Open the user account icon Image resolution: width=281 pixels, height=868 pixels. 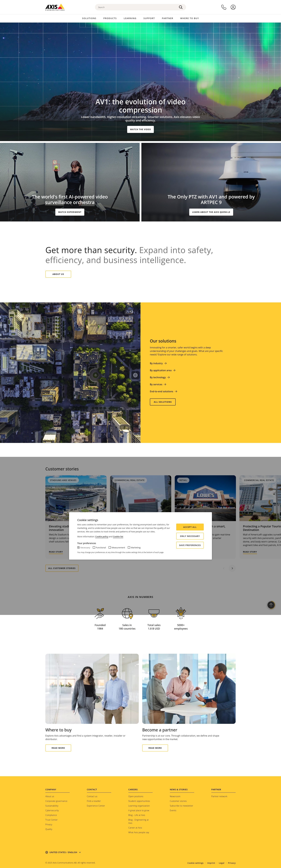coord(233,7)
